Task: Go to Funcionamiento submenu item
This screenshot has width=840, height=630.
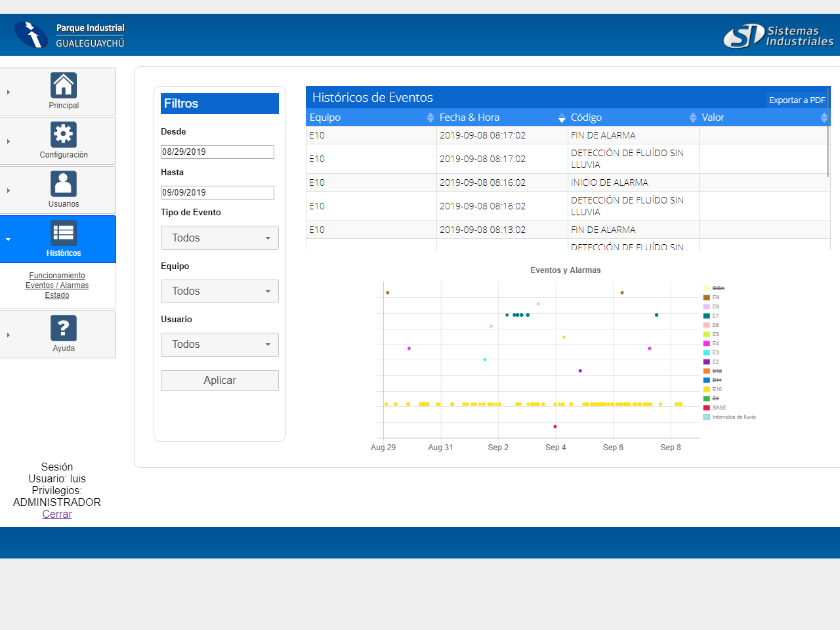Action: [57, 276]
